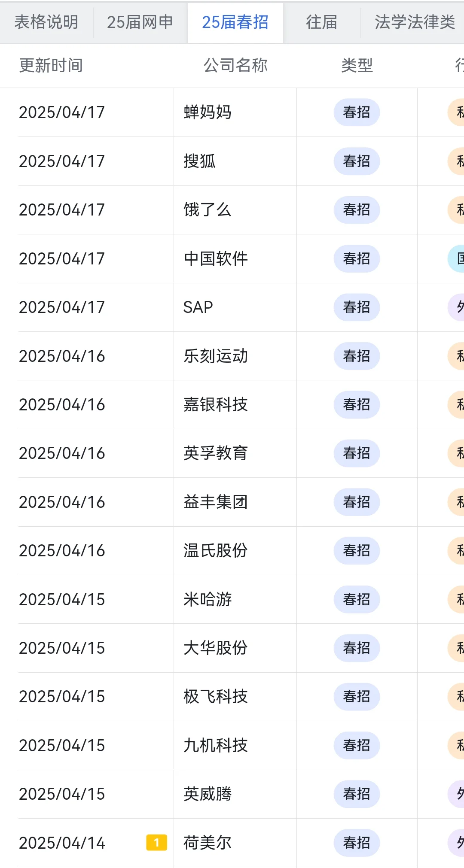Select the 米哈游 company cell

click(235, 599)
